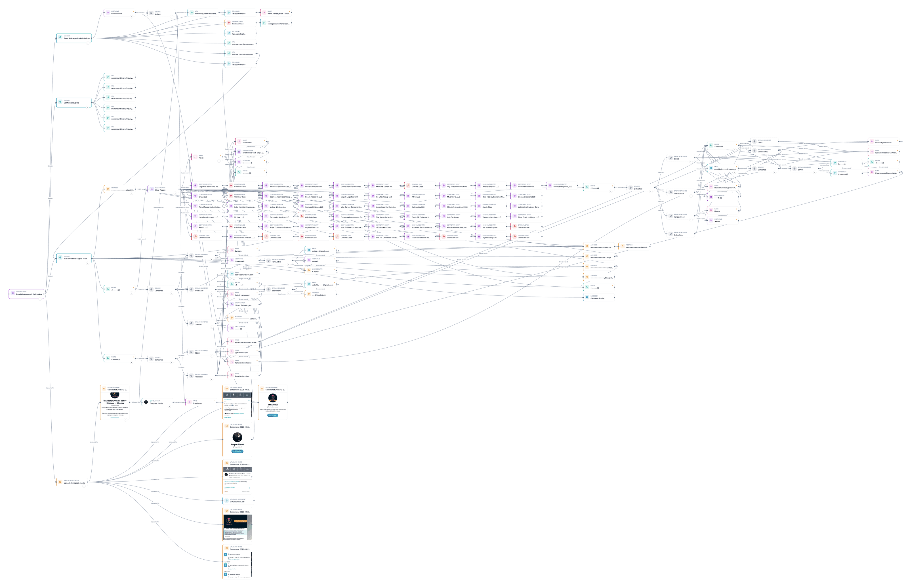Collapse the Us Mtex Group Llc subject node

point(88,108)
